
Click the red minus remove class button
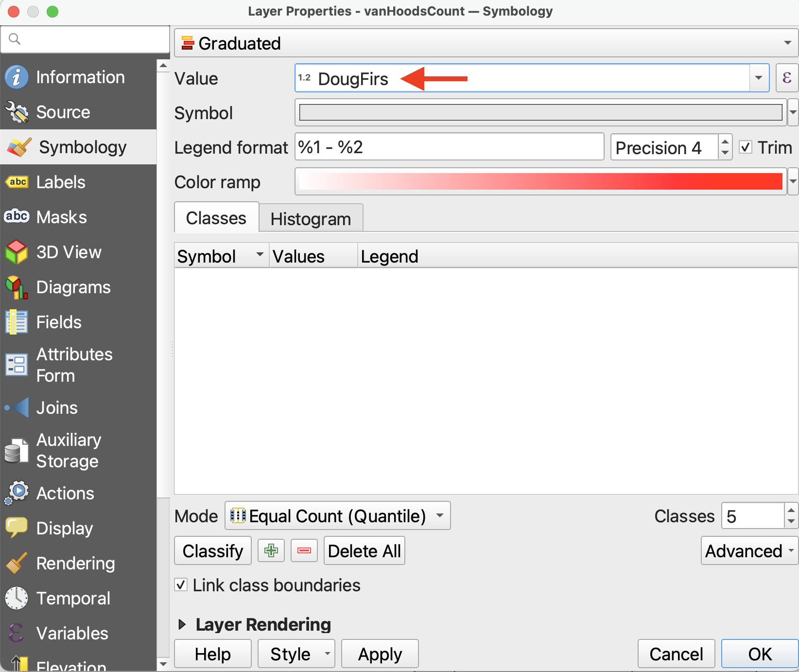pyautogui.click(x=304, y=550)
